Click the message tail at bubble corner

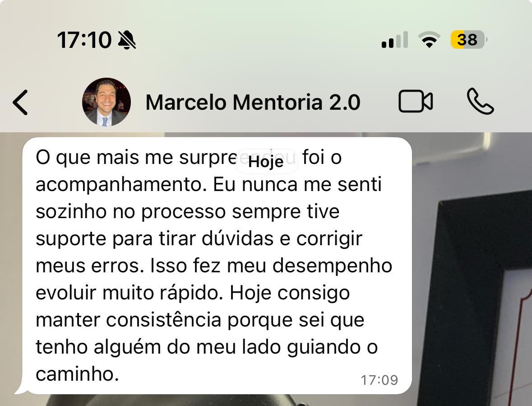(x=21, y=390)
